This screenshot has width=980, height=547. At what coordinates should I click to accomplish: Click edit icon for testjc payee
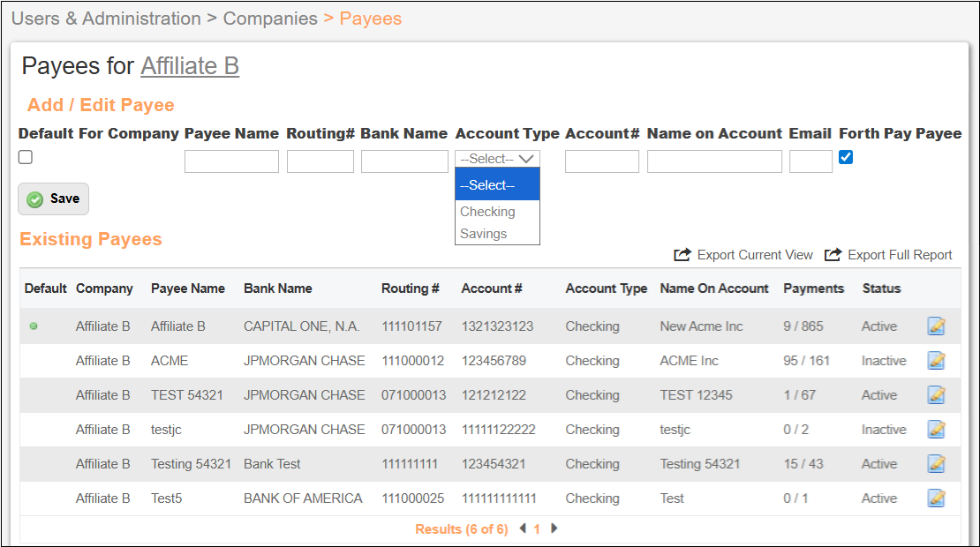tap(936, 430)
